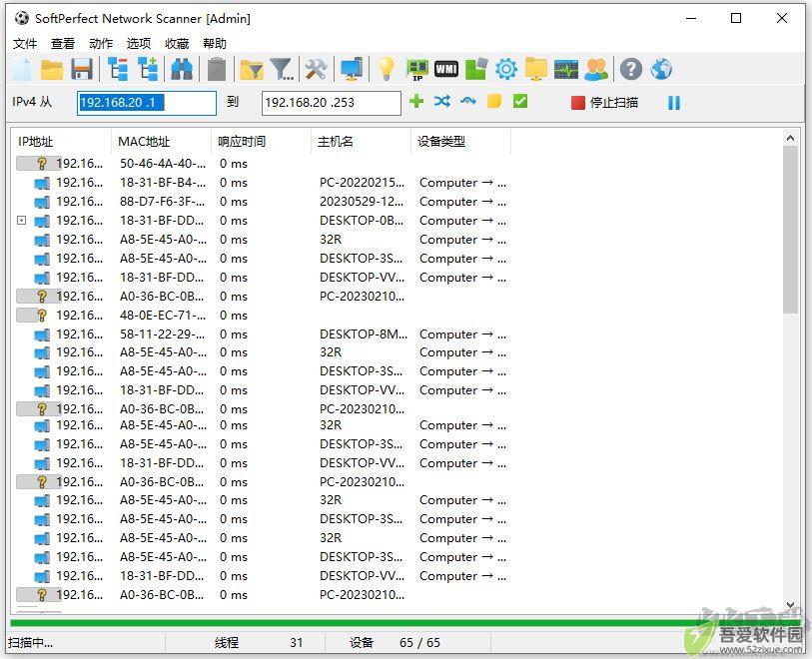Image resolution: width=812 pixels, height=659 pixels.
Task: Click the 扫描中... status bar text
Action: pyautogui.click(x=31, y=643)
